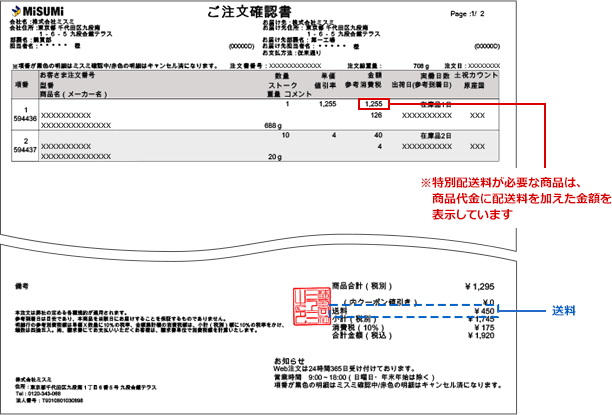Click the 合計金額(税込) label
Screen dimensions: 612x415
coord(362,336)
